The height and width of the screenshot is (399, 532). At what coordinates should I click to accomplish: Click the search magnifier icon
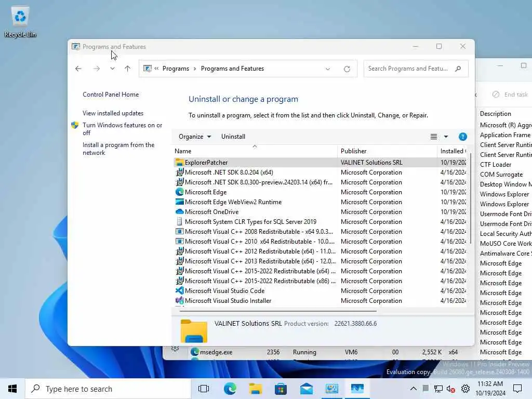point(458,69)
